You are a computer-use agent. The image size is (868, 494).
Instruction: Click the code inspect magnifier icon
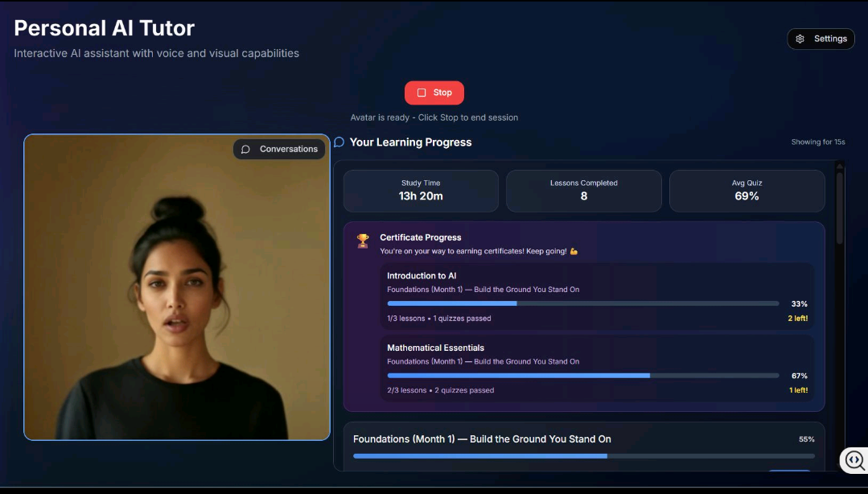click(x=854, y=460)
